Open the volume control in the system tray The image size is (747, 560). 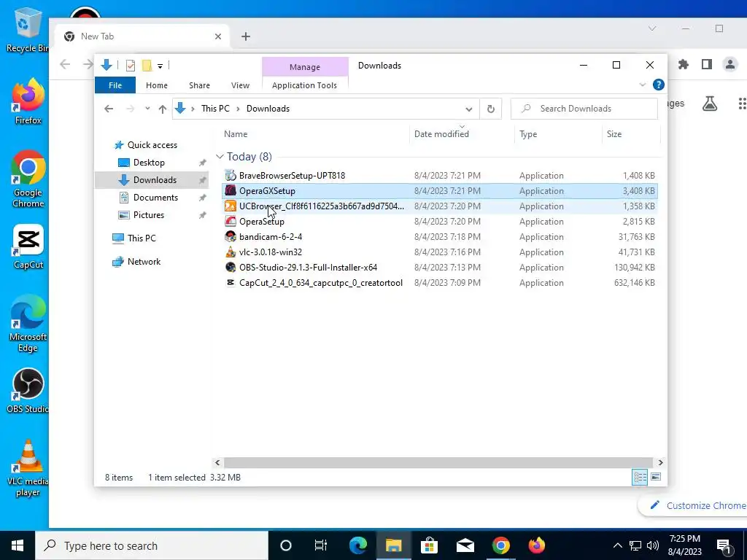(653, 545)
